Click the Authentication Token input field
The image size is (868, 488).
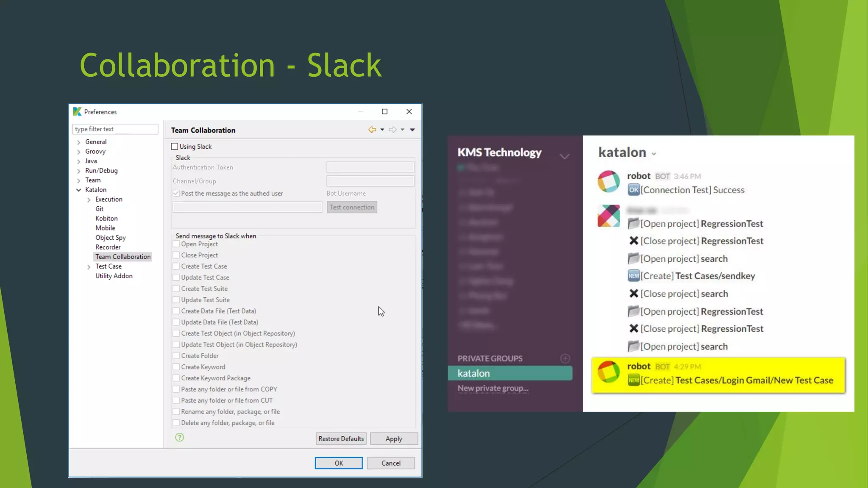(x=370, y=167)
